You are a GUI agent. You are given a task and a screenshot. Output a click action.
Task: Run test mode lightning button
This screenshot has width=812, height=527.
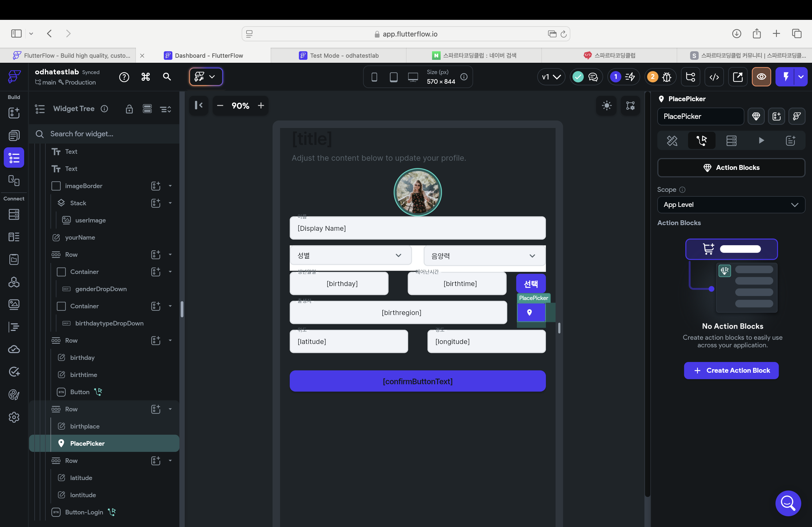[x=785, y=77]
